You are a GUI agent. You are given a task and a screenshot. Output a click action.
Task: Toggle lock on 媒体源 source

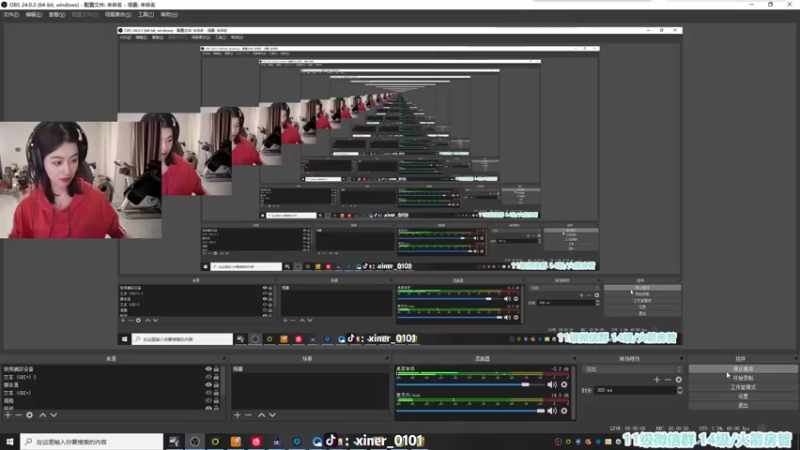[216, 385]
